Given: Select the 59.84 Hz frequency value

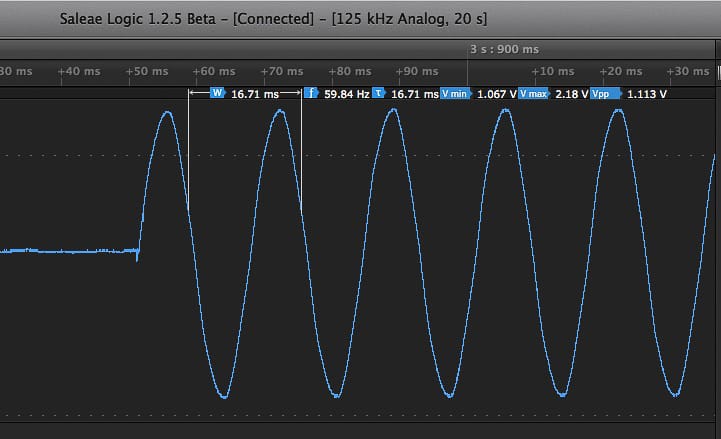Looking at the screenshot, I should pyautogui.click(x=347, y=93).
